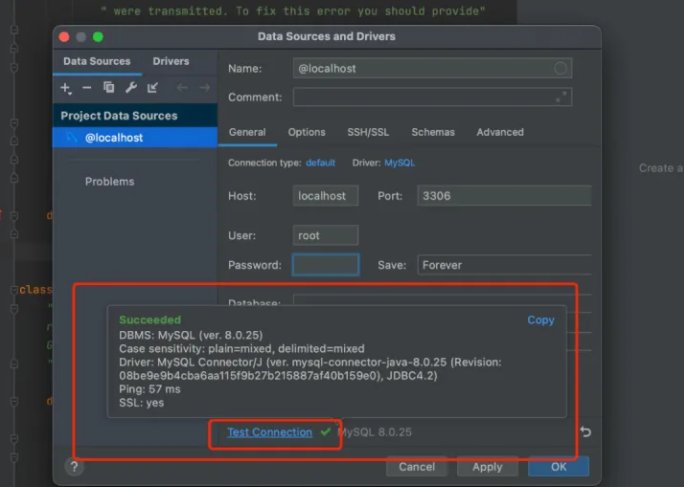Click the default connection type link
Screen dimensions: 684x487
point(321,163)
